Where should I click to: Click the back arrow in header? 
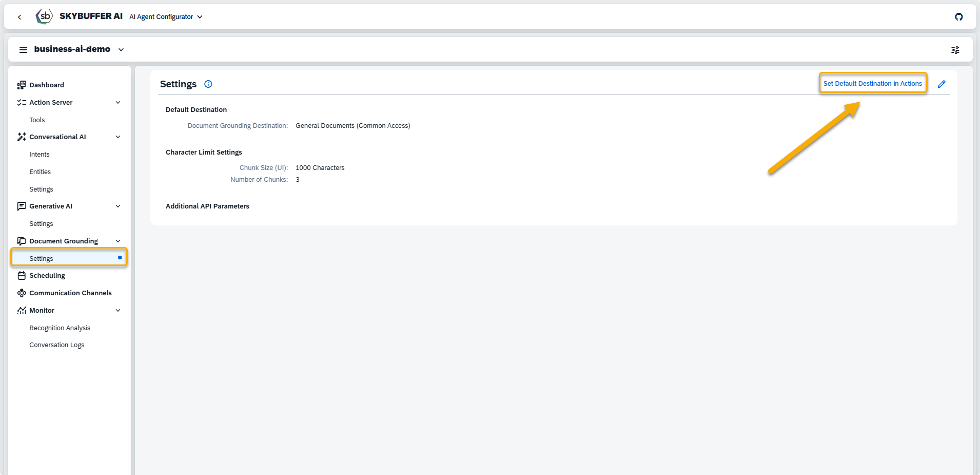pos(19,17)
